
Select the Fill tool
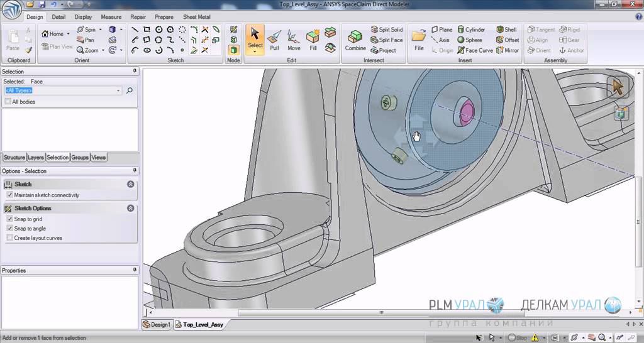click(313, 40)
